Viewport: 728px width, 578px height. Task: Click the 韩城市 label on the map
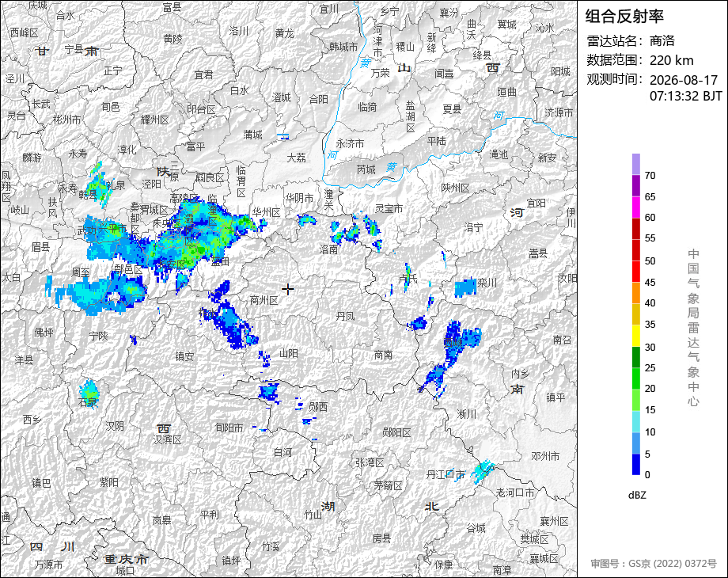click(x=343, y=47)
